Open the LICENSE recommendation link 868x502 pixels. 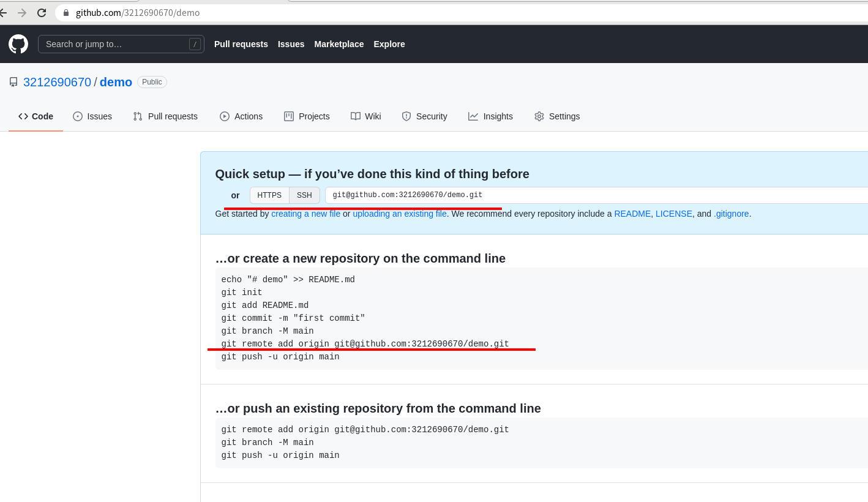(674, 214)
